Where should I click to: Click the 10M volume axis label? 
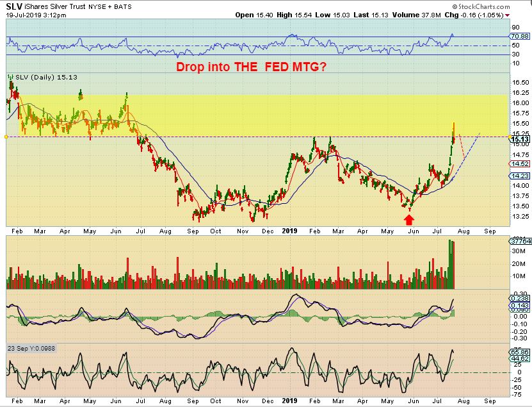pyautogui.click(x=519, y=276)
